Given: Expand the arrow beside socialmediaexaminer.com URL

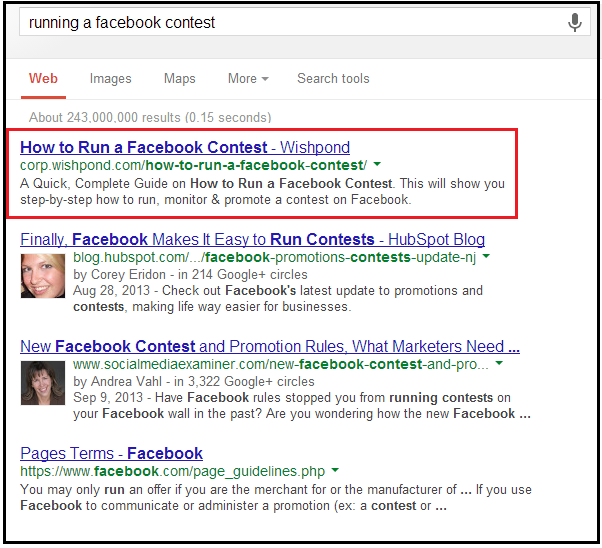Looking at the screenshot, I should [x=499, y=363].
